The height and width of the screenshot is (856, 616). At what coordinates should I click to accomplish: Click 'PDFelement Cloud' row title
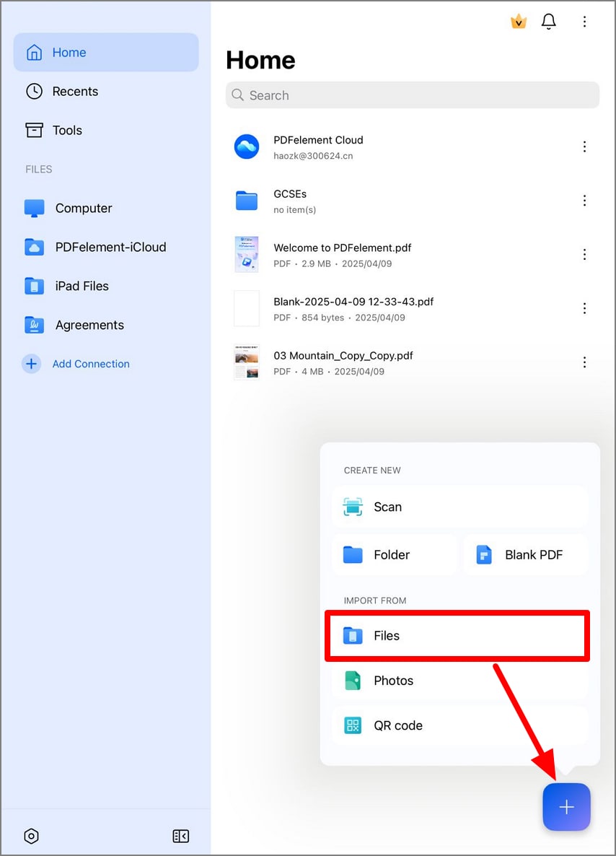[318, 140]
